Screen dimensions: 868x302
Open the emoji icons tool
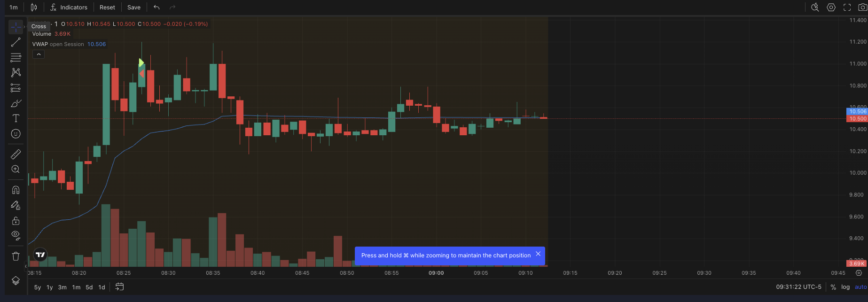tap(16, 134)
